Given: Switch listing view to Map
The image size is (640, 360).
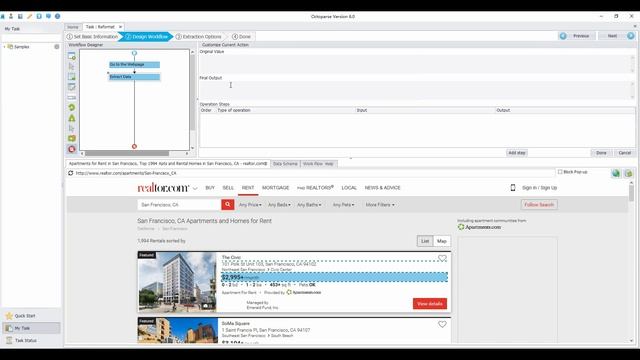Looking at the screenshot, I should click(x=442, y=241).
